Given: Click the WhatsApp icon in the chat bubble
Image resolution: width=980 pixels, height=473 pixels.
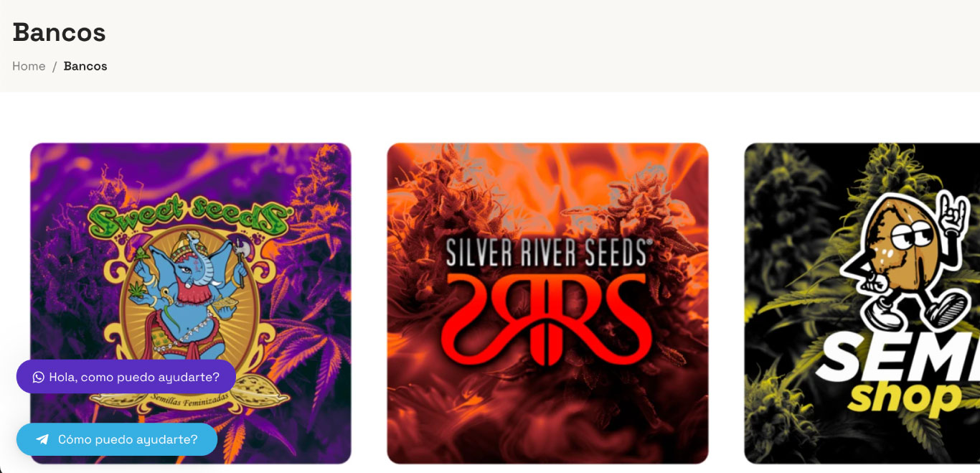Looking at the screenshot, I should (38, 377).
